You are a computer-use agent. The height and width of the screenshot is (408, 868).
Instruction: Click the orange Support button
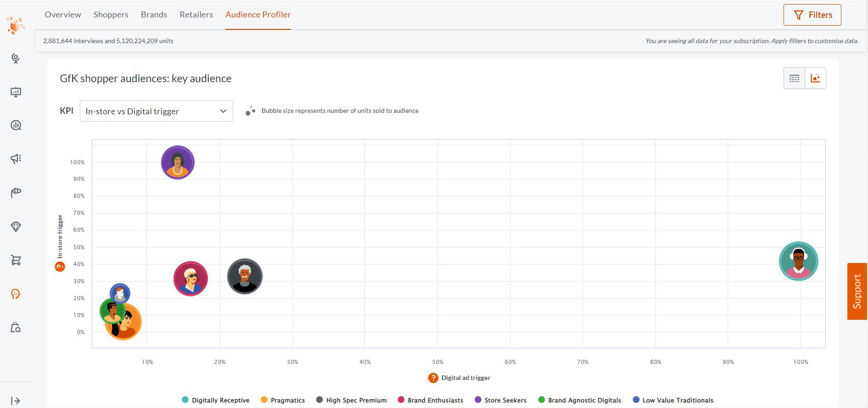857,291
